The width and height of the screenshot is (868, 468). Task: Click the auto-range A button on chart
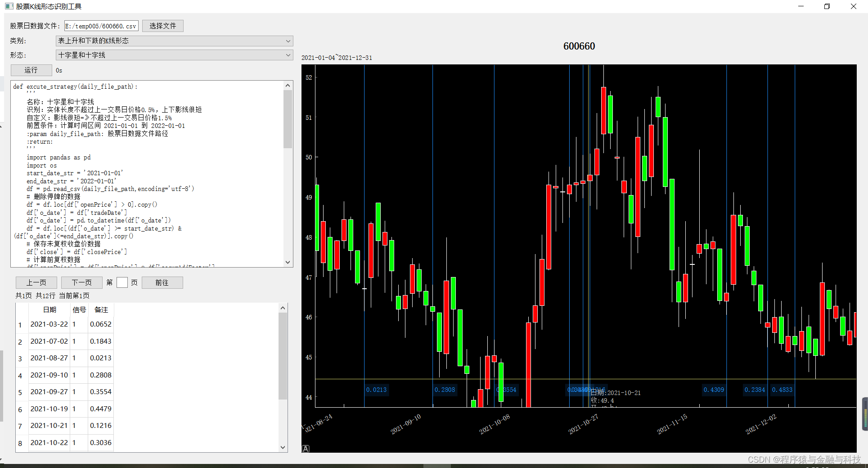tap(306, 449)
